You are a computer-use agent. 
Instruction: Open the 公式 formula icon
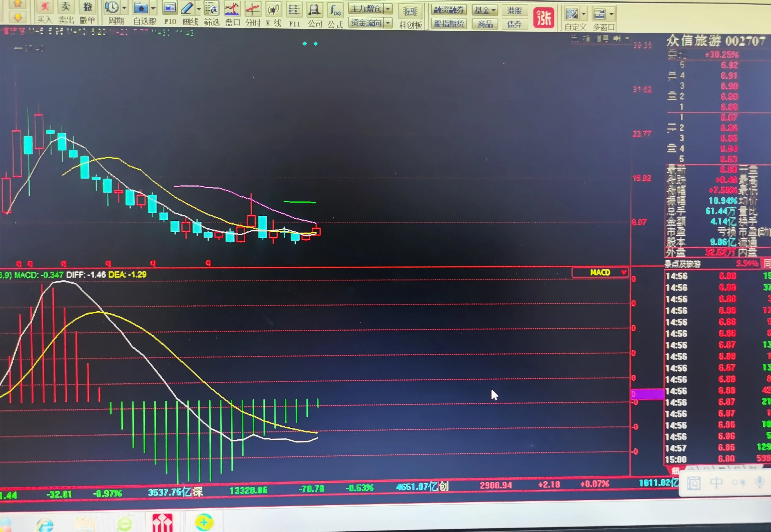pyautogui.click(x=335, y=10)
